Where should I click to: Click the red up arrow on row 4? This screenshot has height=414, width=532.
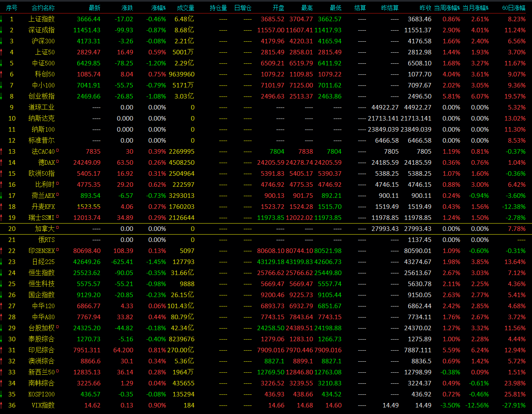pos(1,52)
